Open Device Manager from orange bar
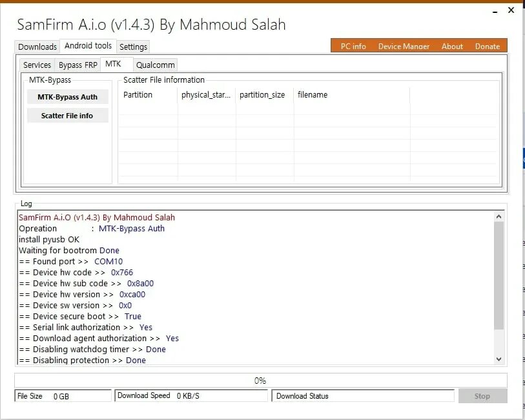Image resolution: width=525 pixels, height=420 pixels. pos(404,47)
